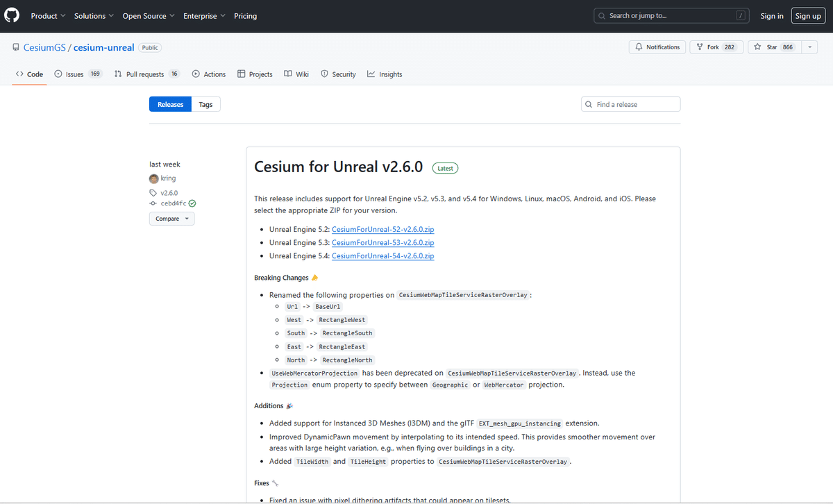This screenshot has height=504, width=833.
Task: Switch to the Tags tab
Action: click(x=205, y=103)
